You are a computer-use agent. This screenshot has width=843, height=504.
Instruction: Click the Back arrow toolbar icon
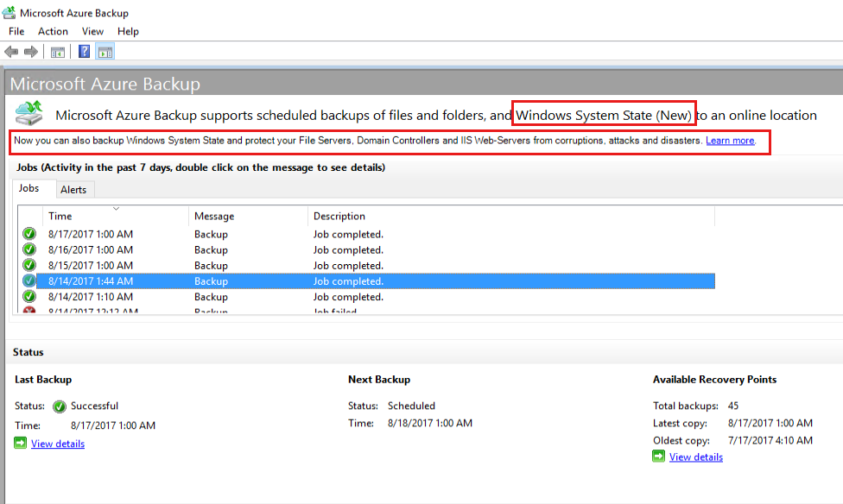tap(11, 52)
